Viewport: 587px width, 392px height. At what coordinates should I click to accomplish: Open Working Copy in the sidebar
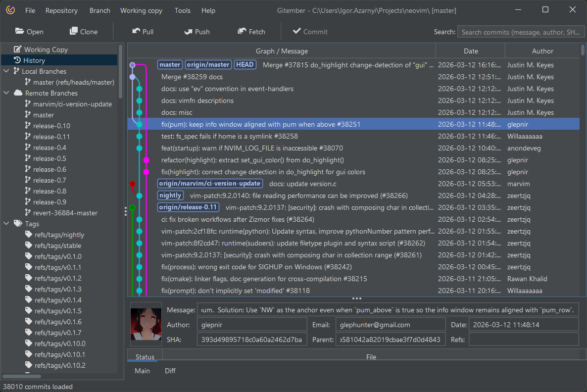coord(46,49)
